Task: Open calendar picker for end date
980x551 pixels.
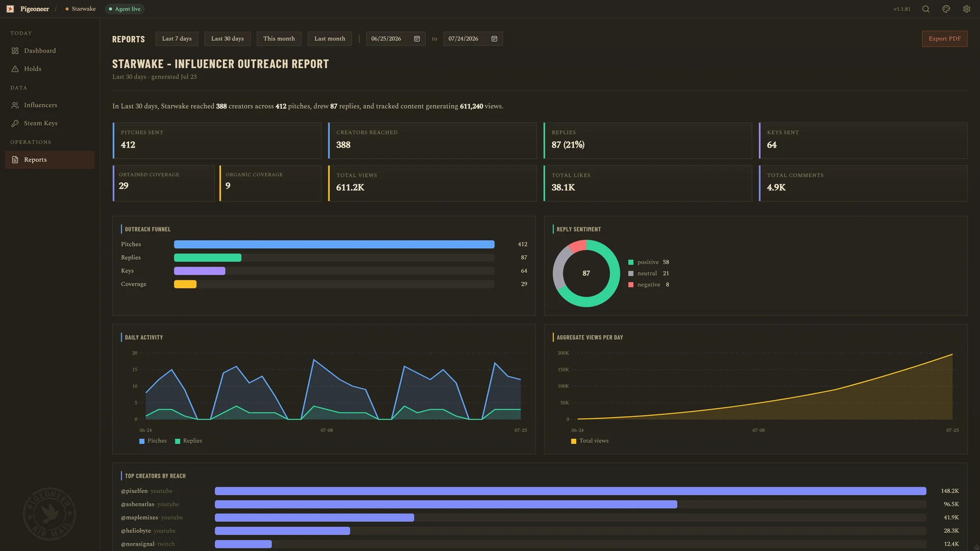Action: tap(494, 39)
